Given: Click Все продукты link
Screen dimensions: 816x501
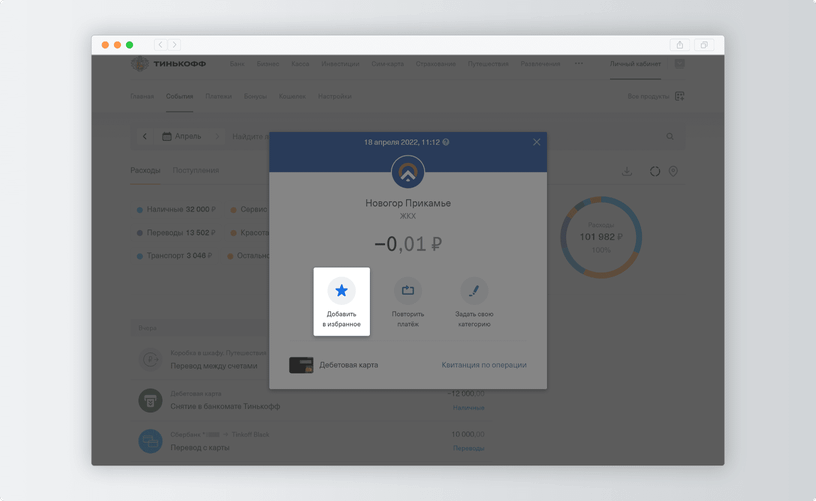Looking at the screenshot, I should tap(648, 96).
